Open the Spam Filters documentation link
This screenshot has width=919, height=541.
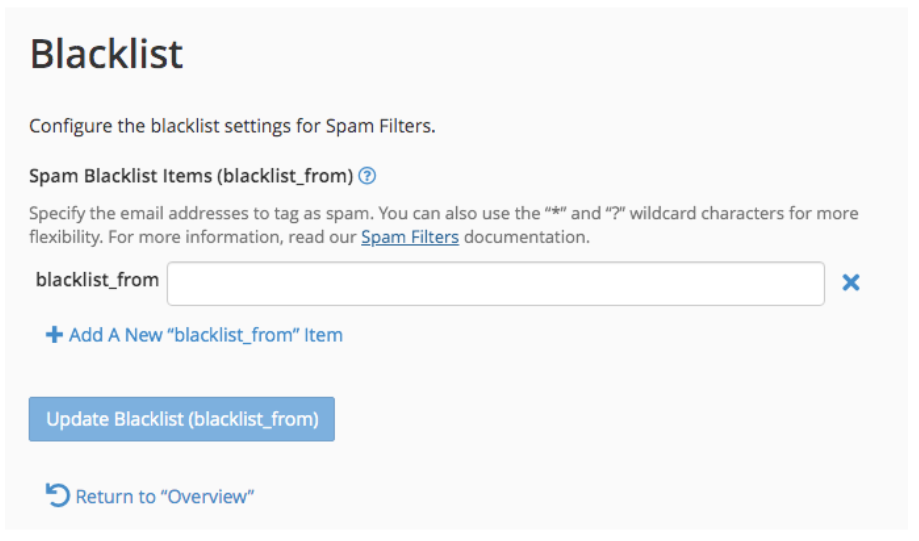(410, 238)
